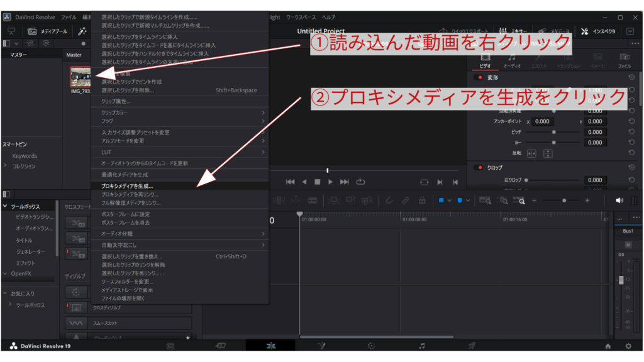
Task: Open the クリップカラー submenu
Action: pyautogui.click(x=180, y=112)
